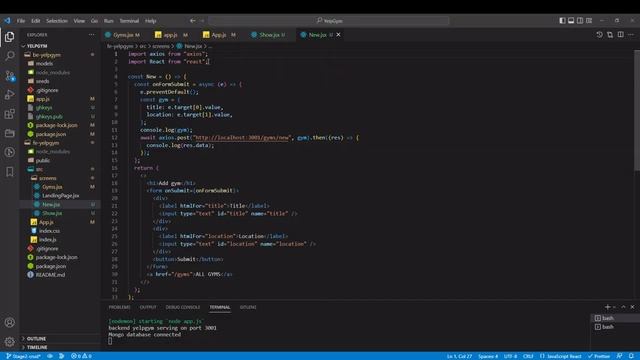Open the Selection menu

[57, 20]
